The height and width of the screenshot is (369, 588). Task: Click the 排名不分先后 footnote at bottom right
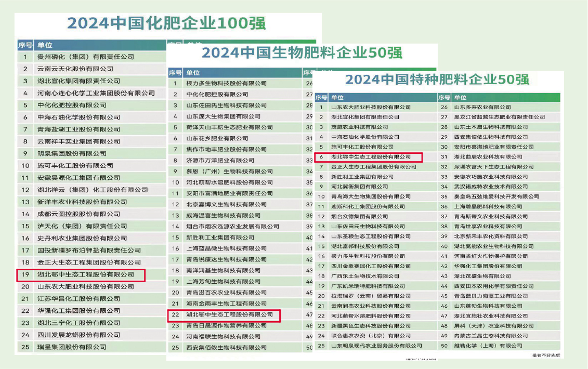546,355
